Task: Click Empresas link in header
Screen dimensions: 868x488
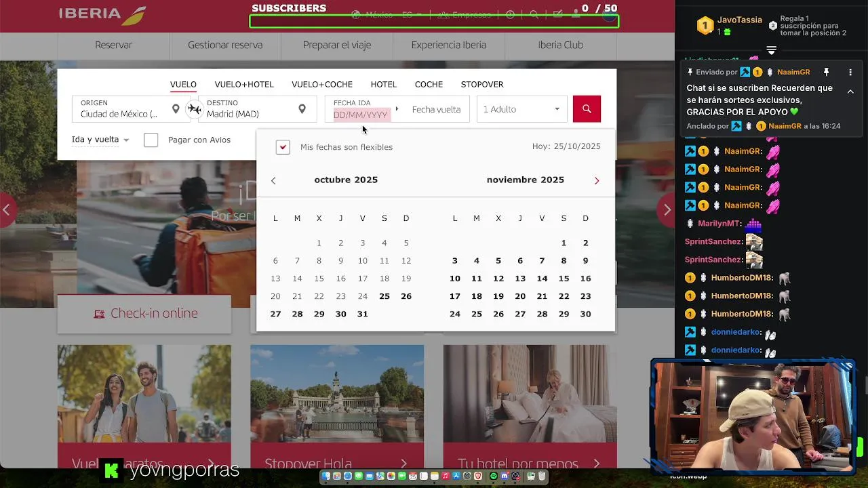Action: point(465,14)
